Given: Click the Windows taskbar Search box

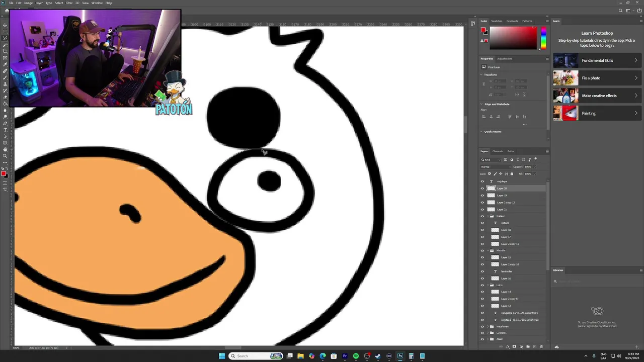Looking at the screenshot, I should pos(256,356).
